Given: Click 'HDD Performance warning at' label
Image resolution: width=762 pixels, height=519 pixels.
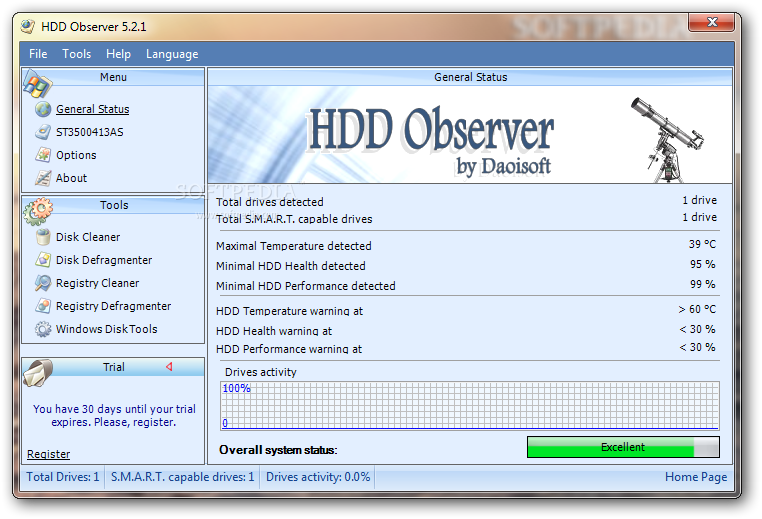Looking at the screenshot, I should pyautogui.click(x=289, y=349).
